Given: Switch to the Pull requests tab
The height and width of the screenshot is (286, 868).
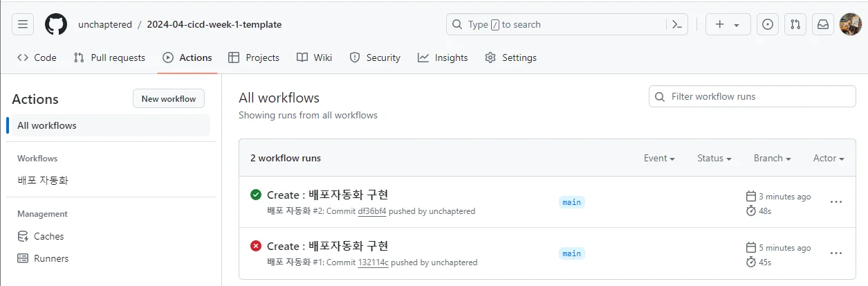Looking at the screenshot, I should [x=109, y=57].
